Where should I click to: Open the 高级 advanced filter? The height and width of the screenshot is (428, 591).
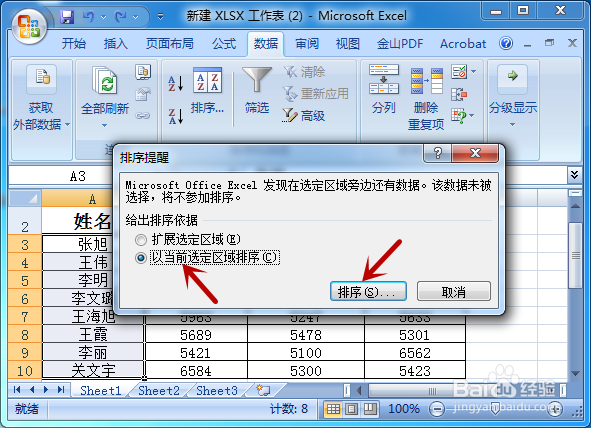tap(304, 116)
